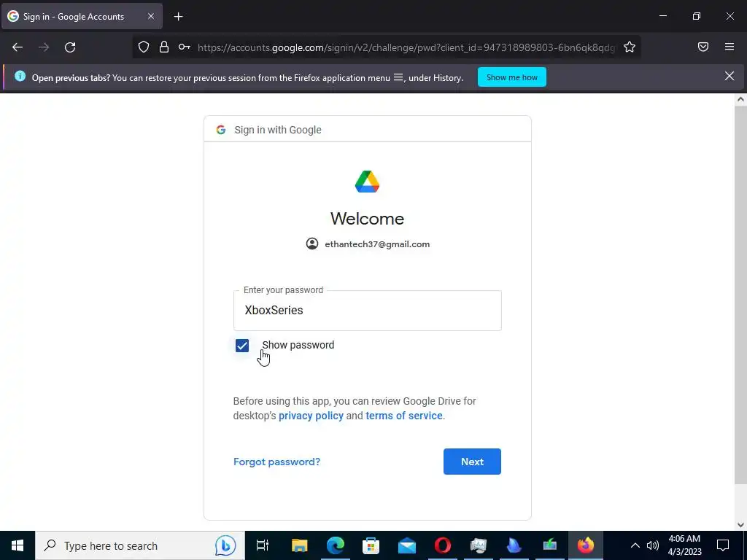
Task: Click the page scrollbar down arrow
Action: 740,525
